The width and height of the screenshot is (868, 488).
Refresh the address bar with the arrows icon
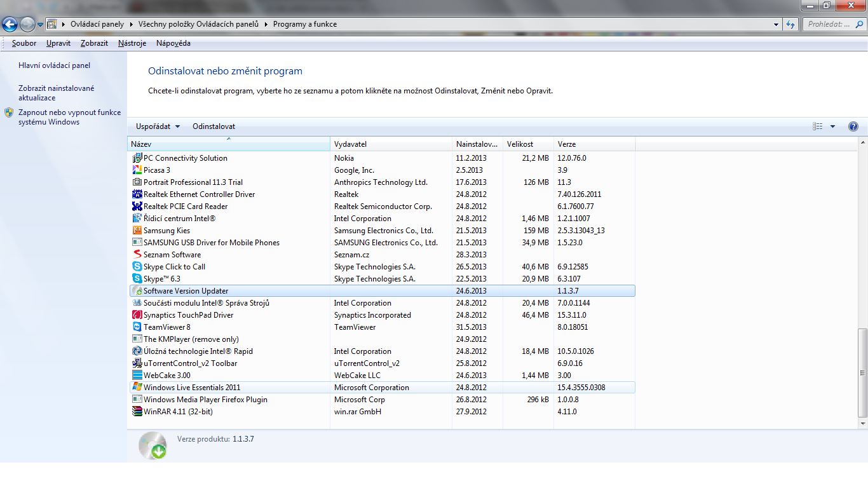pyautogui.click(x=790, y=24)
